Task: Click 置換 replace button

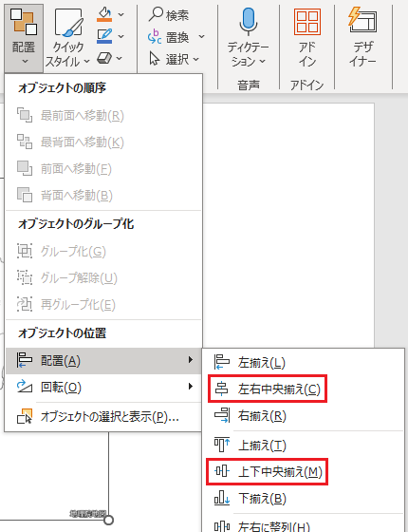Action: [169, 37]
